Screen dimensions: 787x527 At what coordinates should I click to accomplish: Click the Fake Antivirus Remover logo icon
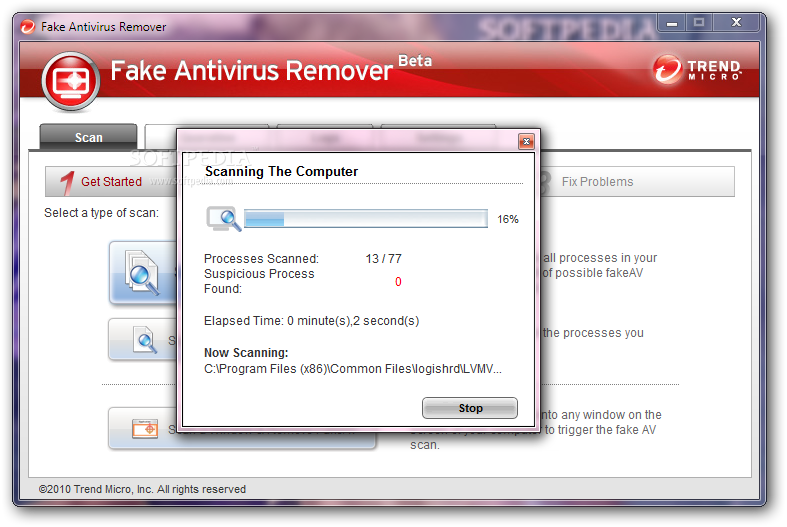[71, 82]
